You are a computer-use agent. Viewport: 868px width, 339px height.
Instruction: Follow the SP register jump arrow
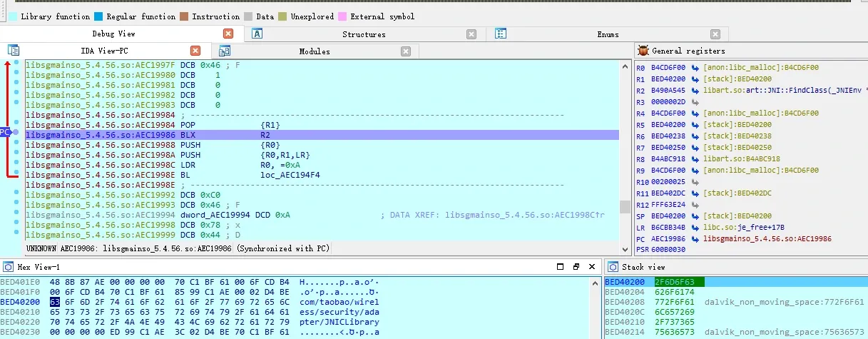(x=695, y=216)
